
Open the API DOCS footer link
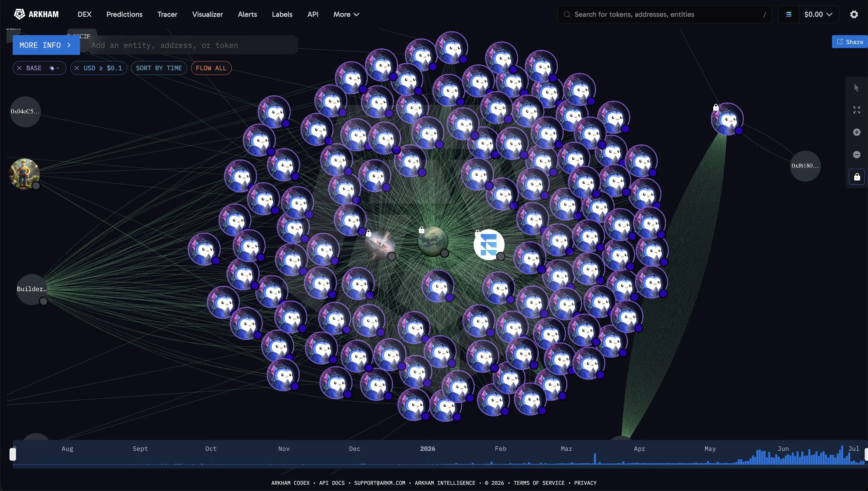(x=332, y=483)
